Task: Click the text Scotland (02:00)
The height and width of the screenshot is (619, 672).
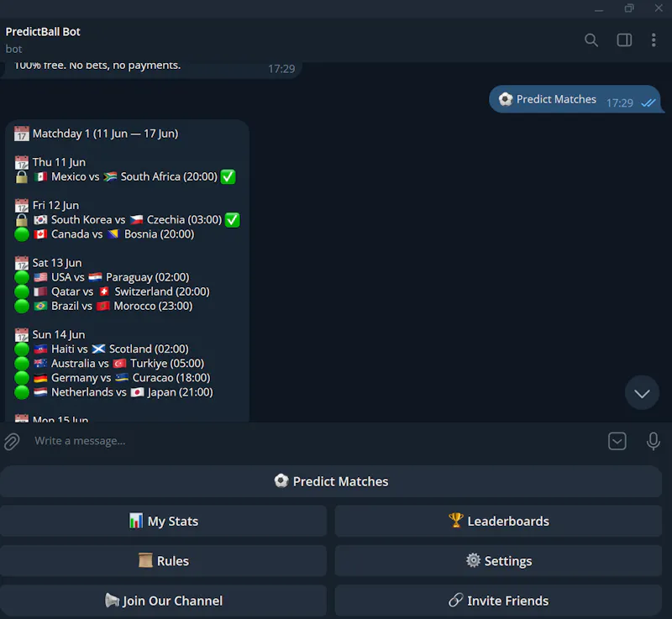Action: (149, 349)
